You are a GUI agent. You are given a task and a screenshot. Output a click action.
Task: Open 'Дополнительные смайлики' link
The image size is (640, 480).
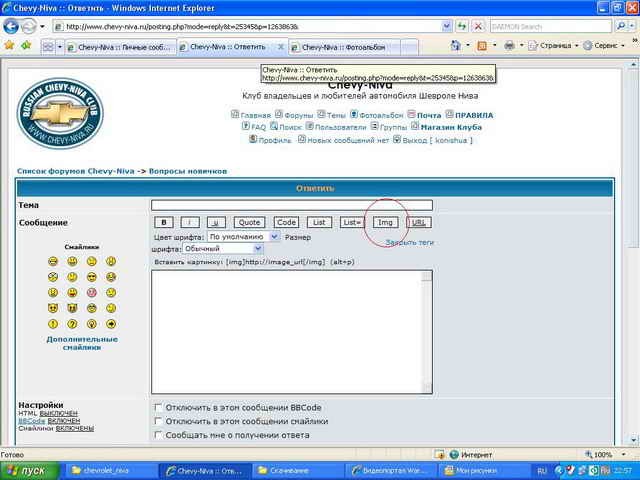click(x=82, y=344)
